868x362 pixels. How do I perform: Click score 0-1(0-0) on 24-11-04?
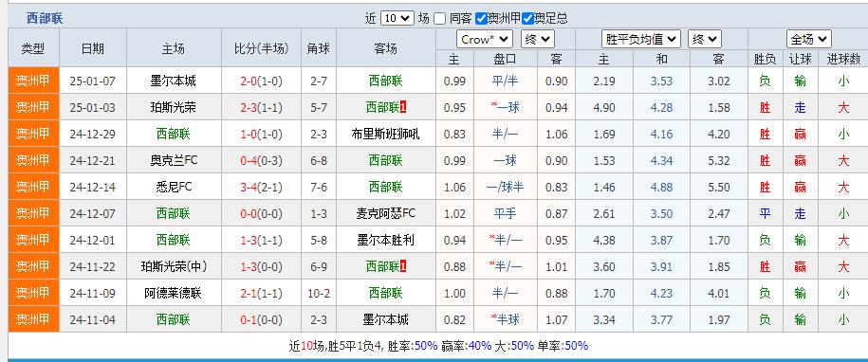click(261, 320)
